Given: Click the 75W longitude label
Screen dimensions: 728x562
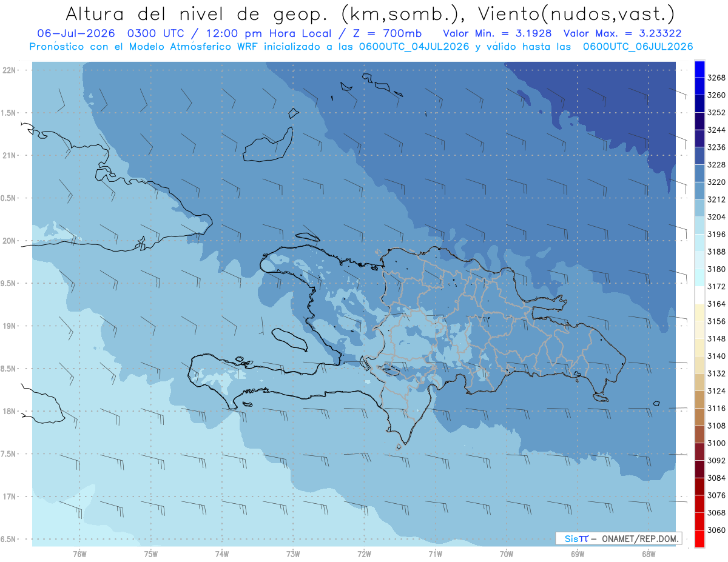Looking at the screenshot, I should click(151, 554).
